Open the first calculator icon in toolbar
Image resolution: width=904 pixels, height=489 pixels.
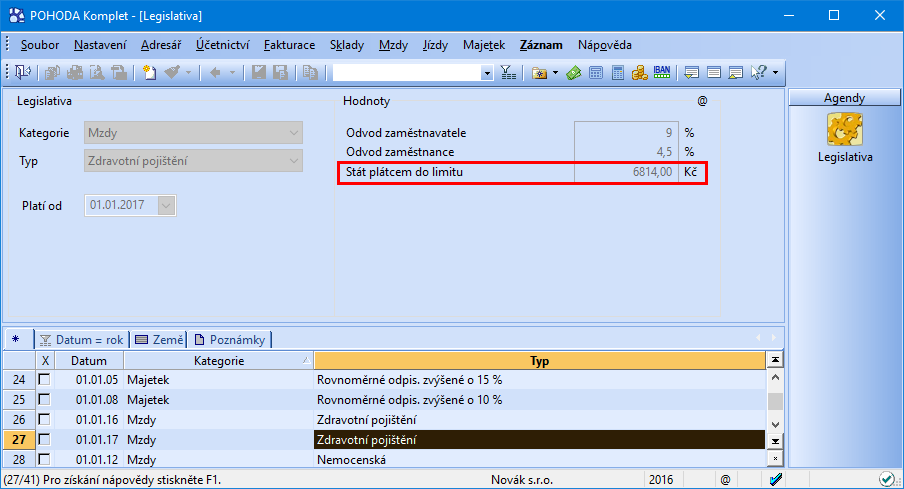[596, 73]
